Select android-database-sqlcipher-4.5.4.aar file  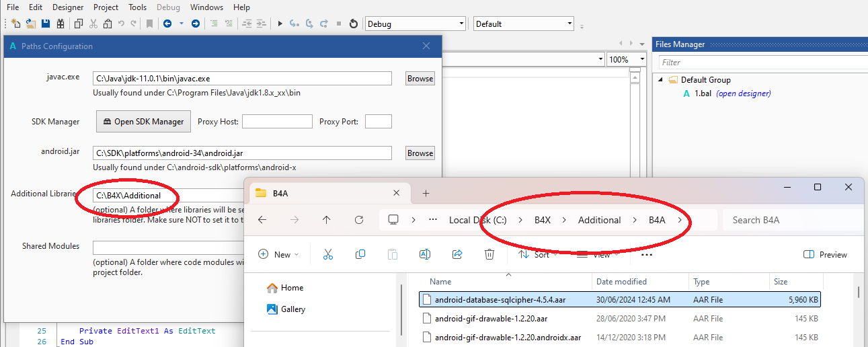coord(620,299)
